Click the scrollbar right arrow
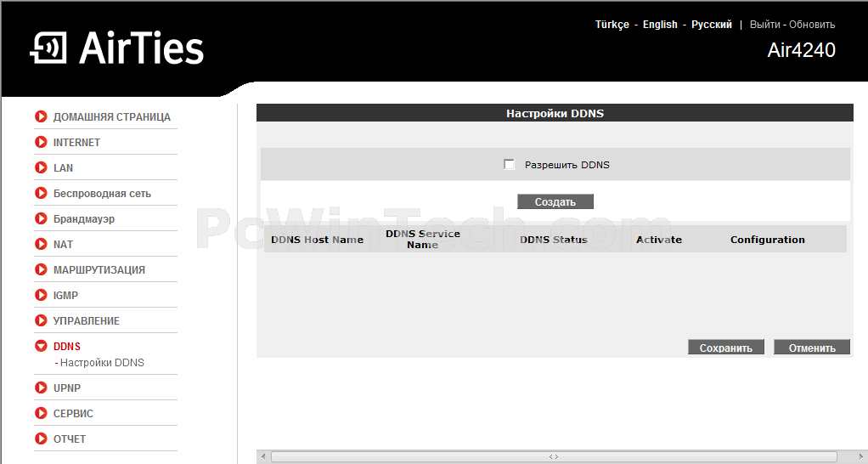 [x=861, y=457]
